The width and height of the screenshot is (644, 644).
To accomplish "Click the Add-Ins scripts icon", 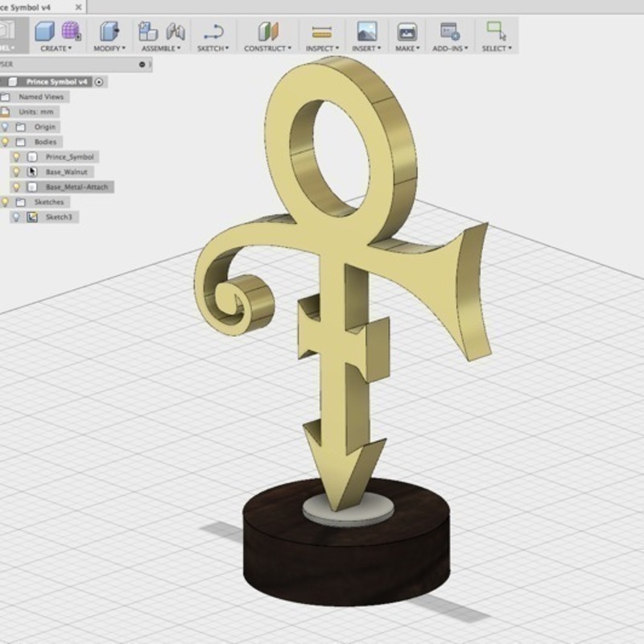I will [x=450, y=31].
